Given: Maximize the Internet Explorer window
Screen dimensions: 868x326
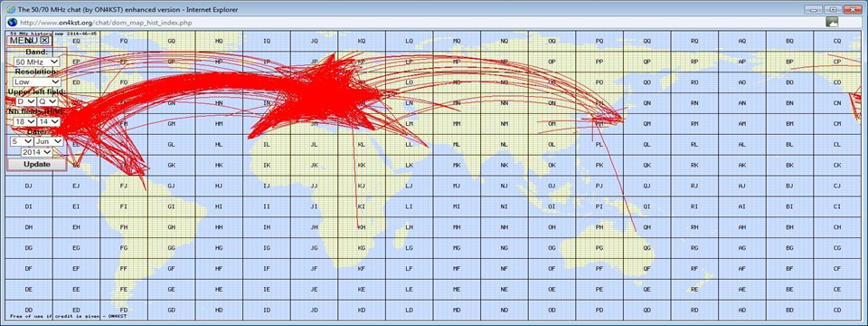Looking at the screenshot, I should pyautogui.click(x=833, y=9).
